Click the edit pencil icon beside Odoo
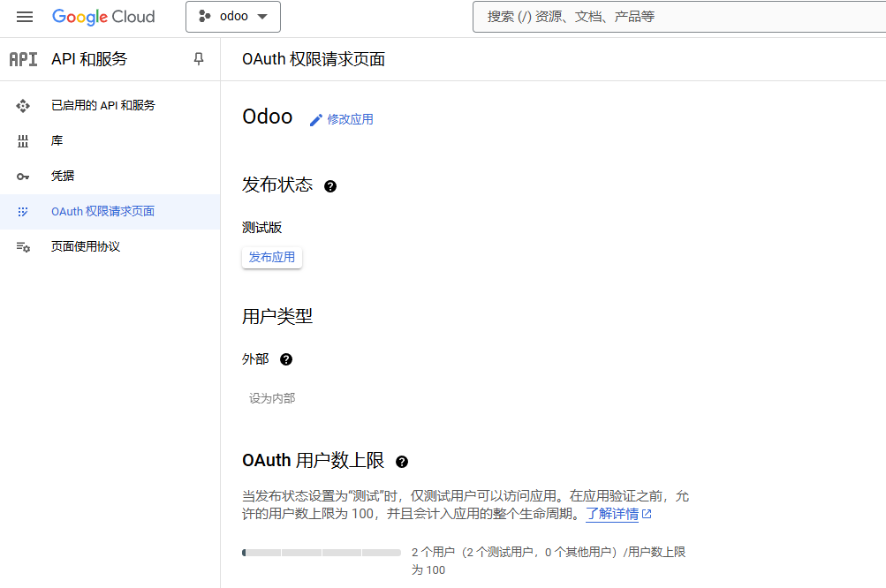The height and width of the screenshot is (588, 886). click(316, 120)
